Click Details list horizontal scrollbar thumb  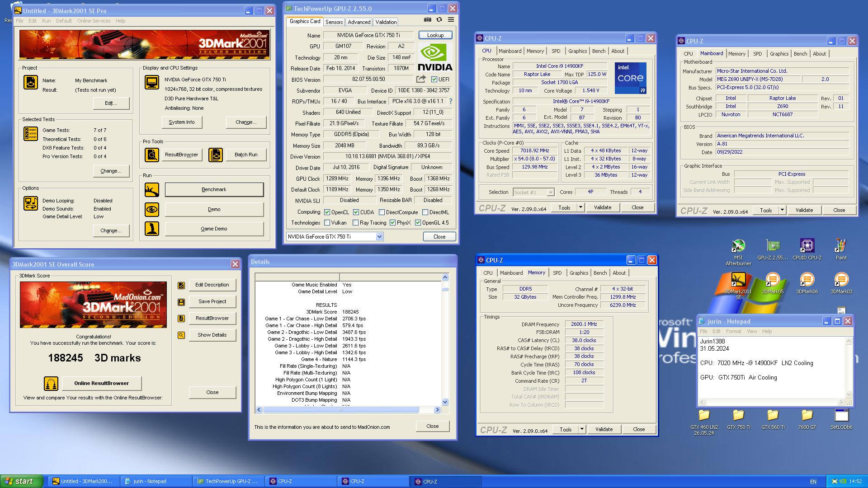[x=340, y=410]
